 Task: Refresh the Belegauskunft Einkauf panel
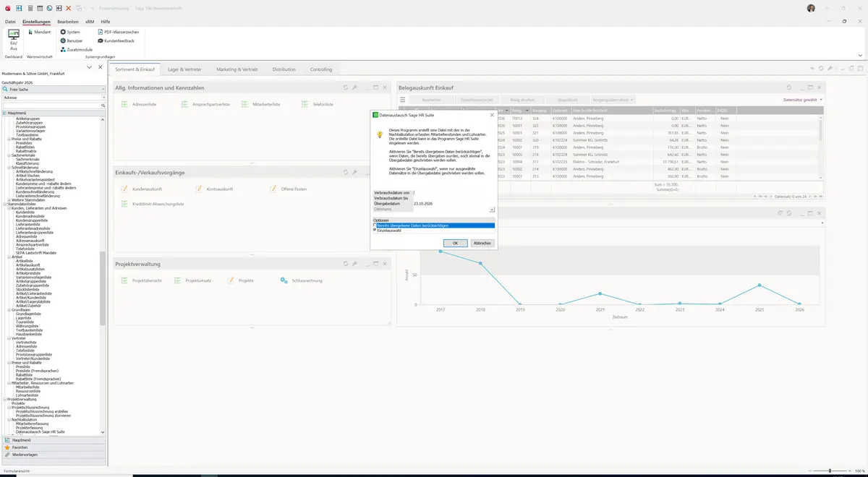(789, 87)
